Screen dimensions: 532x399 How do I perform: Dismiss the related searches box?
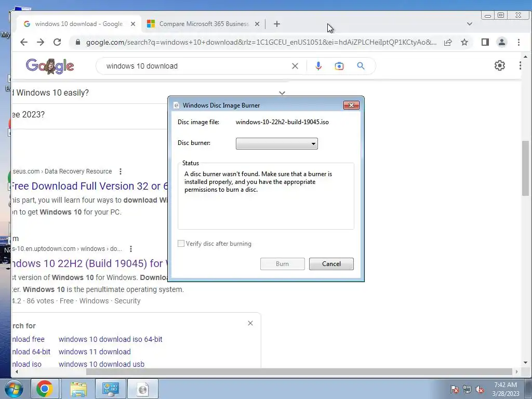pyautogui.click(x=250, y=323)
